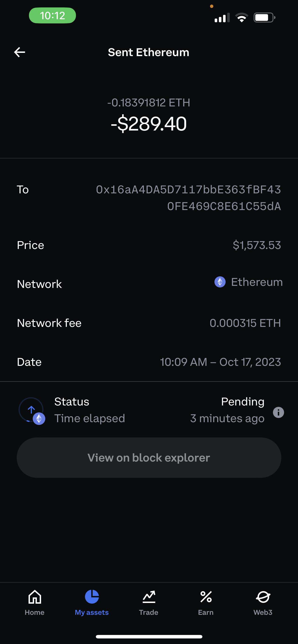The height and width of the screenshot is (644, 298).
Task: Tap the -$289.40 amount
Action: click(x=149, y=124)
